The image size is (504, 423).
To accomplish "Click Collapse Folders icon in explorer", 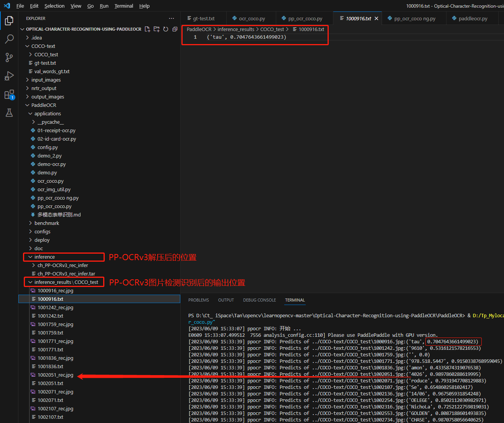I will (175, 29).
